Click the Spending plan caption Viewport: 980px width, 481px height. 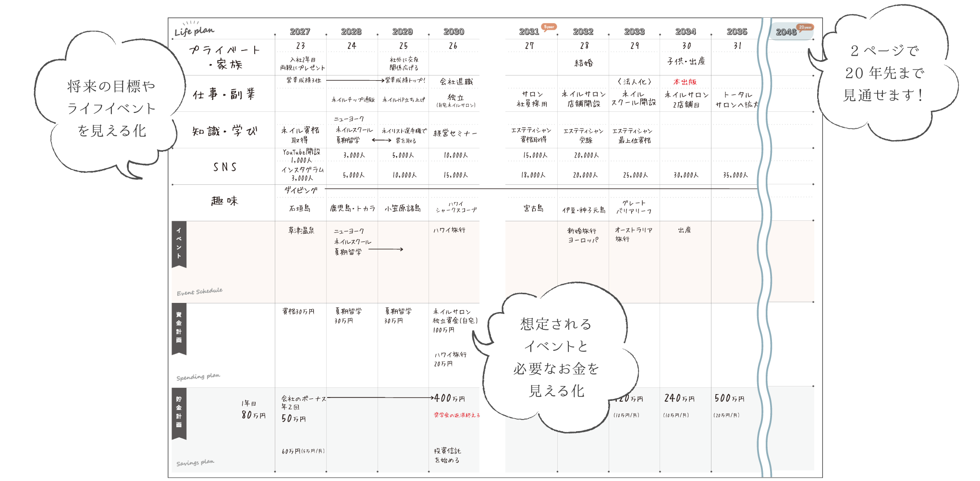point(198,377)
